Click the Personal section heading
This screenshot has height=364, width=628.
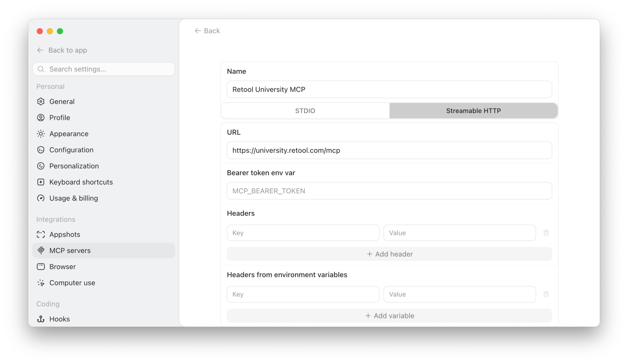tap(50, 86)
